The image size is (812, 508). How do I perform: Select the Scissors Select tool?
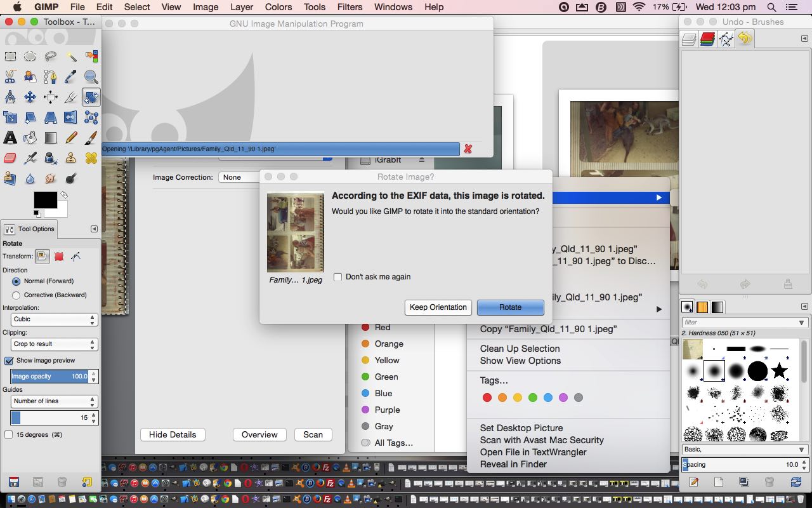10,77
